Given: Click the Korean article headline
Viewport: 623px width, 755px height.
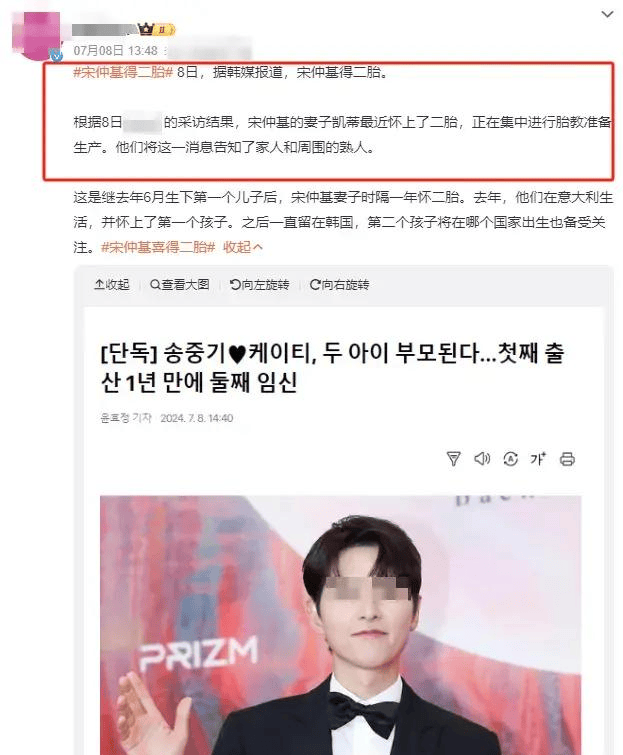Looking at the screenshot, I should click(332, 368).
